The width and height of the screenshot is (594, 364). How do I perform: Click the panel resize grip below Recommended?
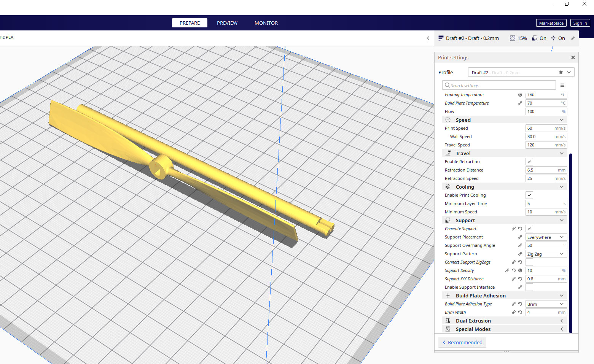point(506,352)
